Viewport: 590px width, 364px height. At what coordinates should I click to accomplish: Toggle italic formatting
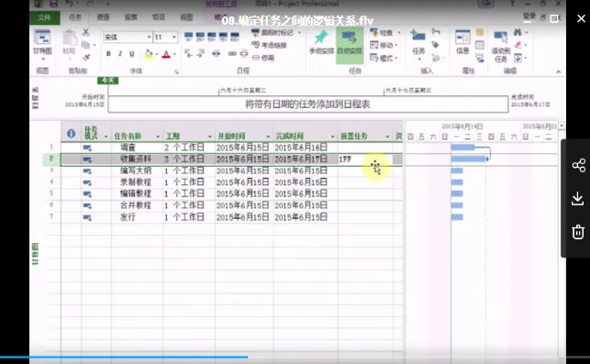pos(120,54)
